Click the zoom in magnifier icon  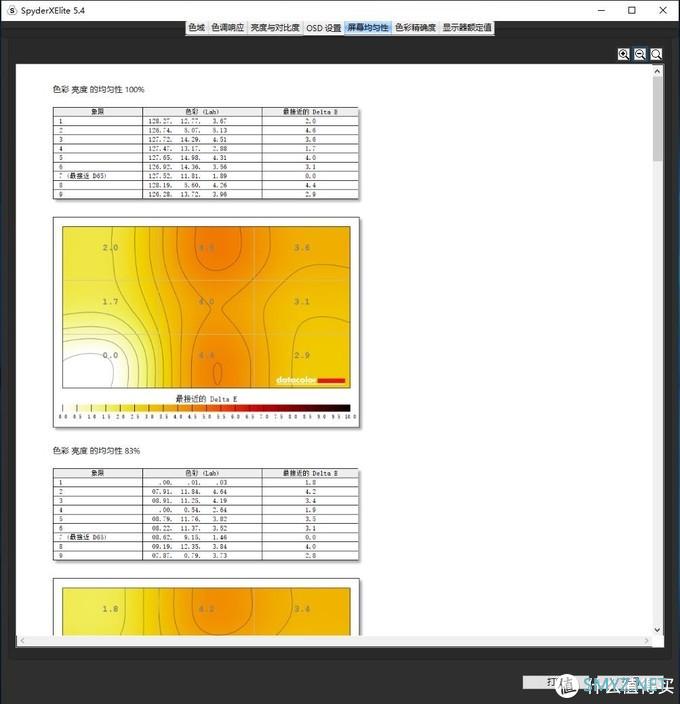pyautogui.click(x=623, y=54)
